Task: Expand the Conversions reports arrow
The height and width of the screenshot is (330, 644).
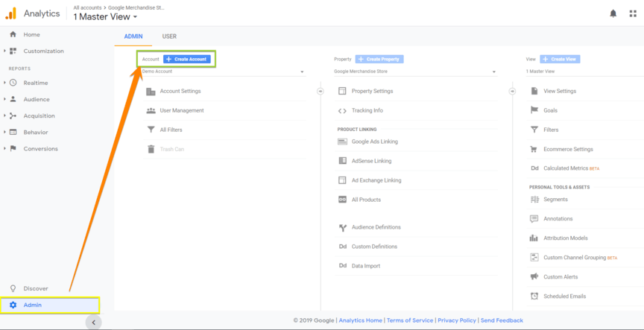Action: [4, 148]
